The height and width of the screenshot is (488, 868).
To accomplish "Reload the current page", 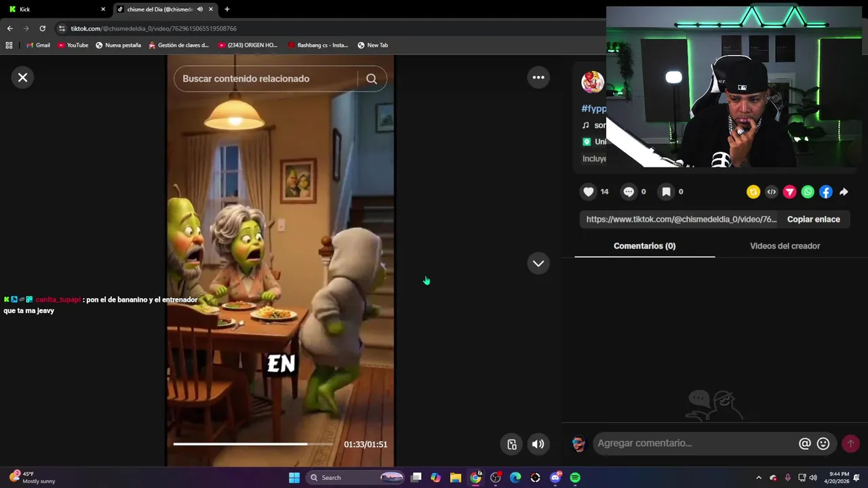I will click(x=42, y=28).
